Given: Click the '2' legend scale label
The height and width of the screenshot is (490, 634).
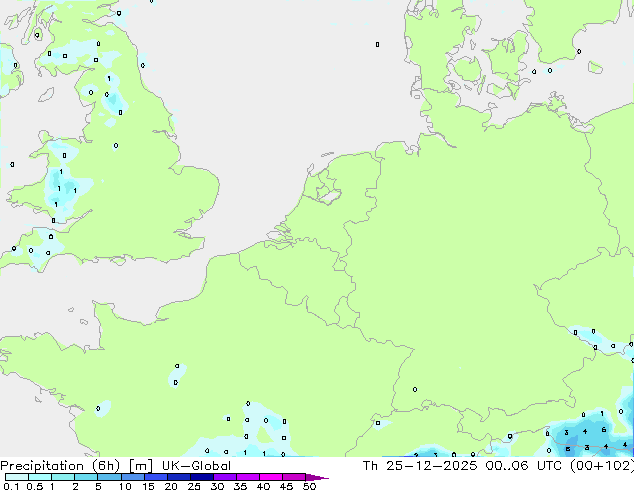Looking at the screenshot, I should [x=75, y=486].
